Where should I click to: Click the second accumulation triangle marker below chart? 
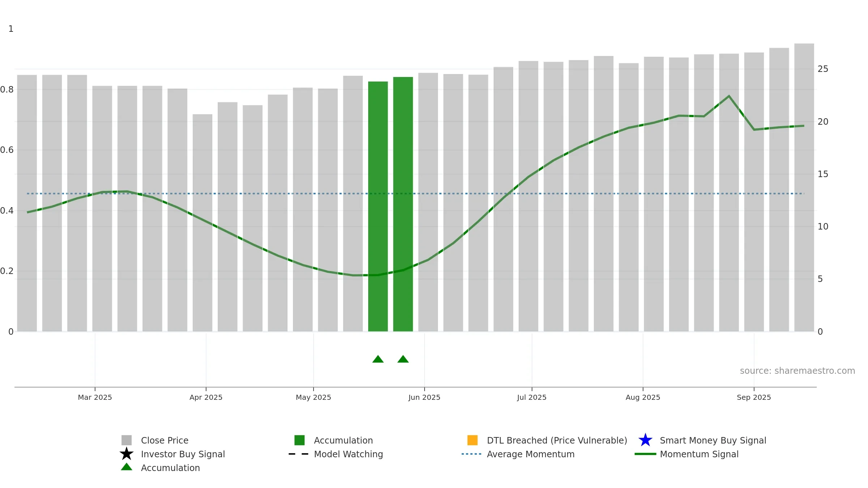pyautogui.click(x=403, y=359)
